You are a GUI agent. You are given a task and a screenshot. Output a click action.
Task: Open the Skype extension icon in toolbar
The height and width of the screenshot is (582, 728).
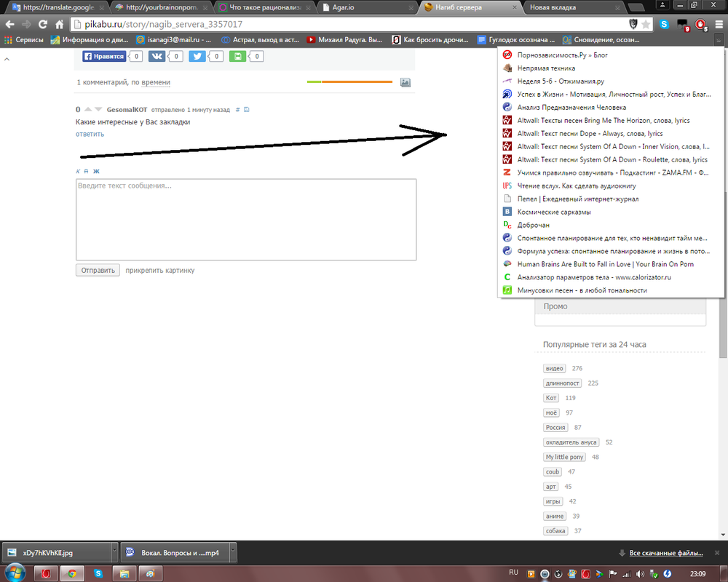(665, 24)
